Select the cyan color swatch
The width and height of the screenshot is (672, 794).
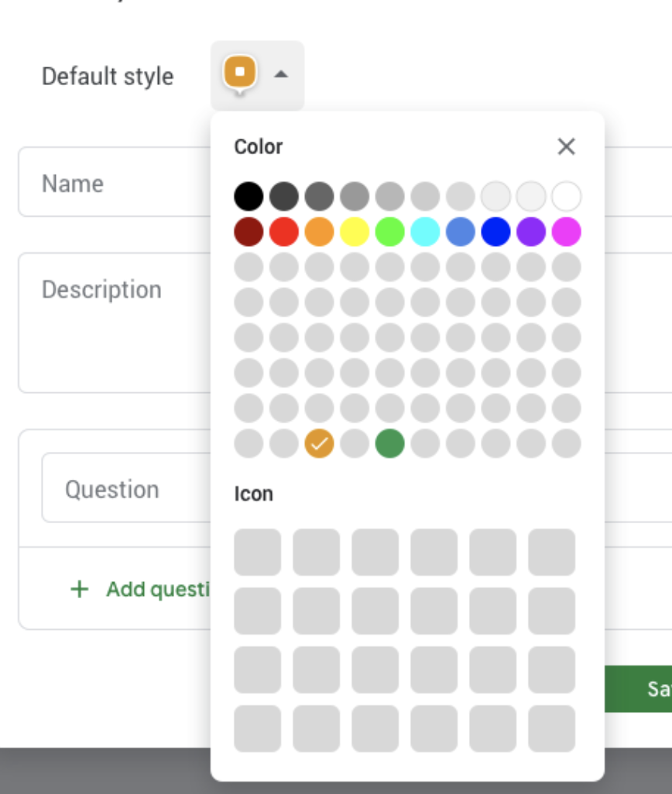pyautogui.click(x=425, y=232)
